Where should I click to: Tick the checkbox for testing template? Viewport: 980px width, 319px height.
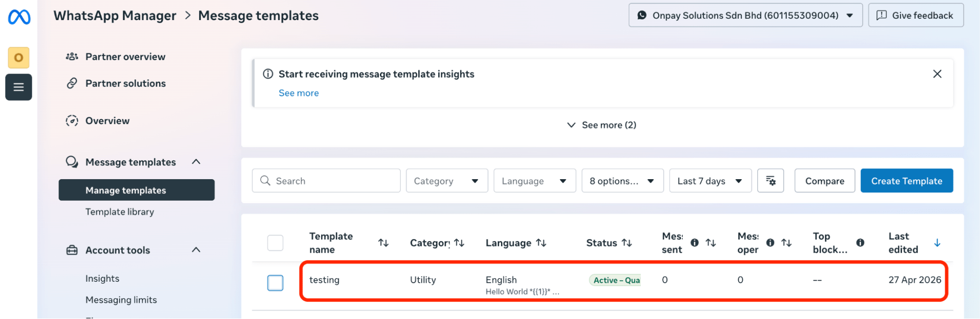coord(275,283)
